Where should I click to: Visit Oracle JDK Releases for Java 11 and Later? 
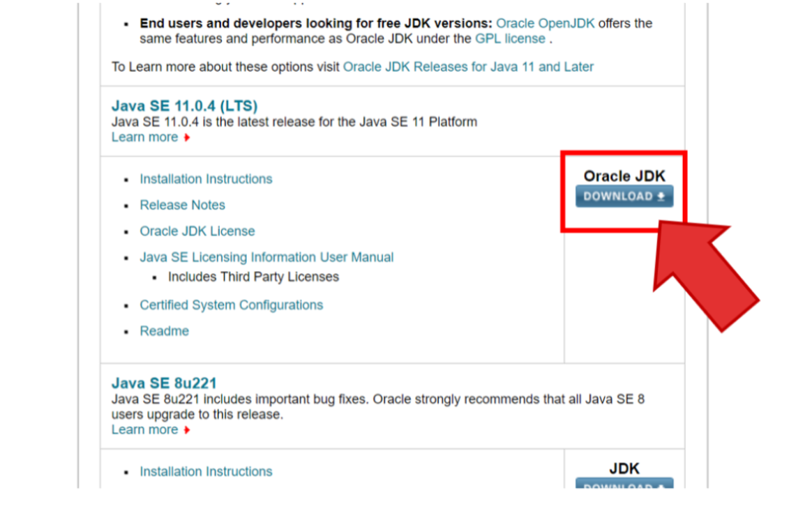click(x=468, y=67)
